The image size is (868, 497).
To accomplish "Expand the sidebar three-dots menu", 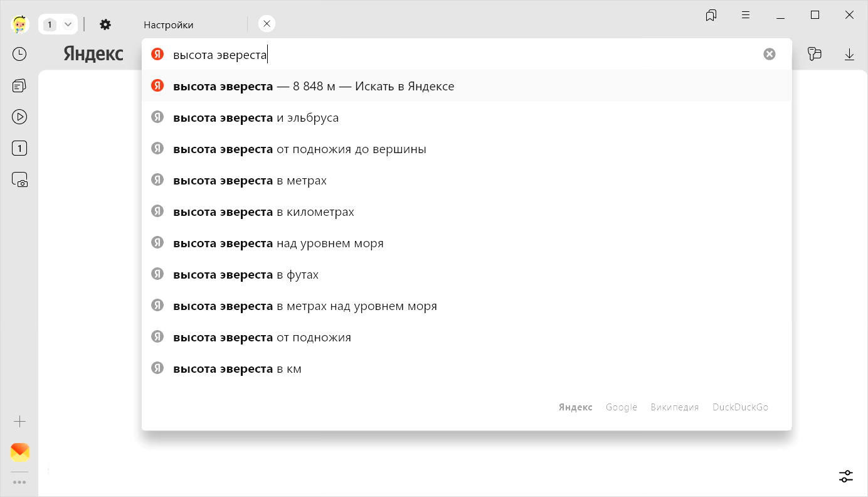I will [x=19, y=483].
